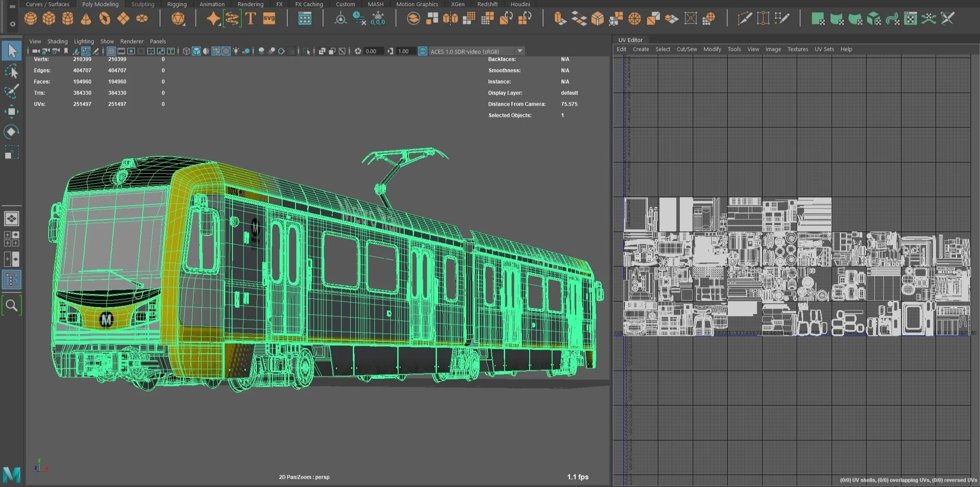
Task: Select the Rotate tool in toolbox
Action: (x=12, y=132)
